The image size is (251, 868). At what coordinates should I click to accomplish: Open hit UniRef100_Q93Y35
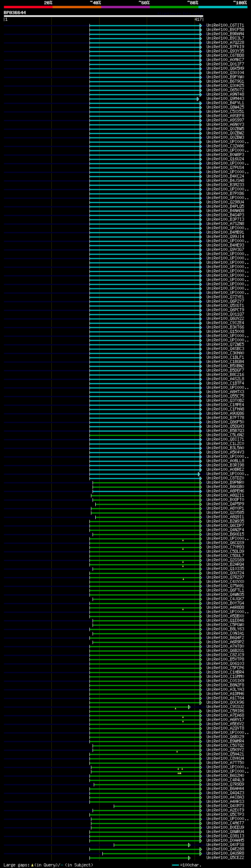tap(225, 51)
